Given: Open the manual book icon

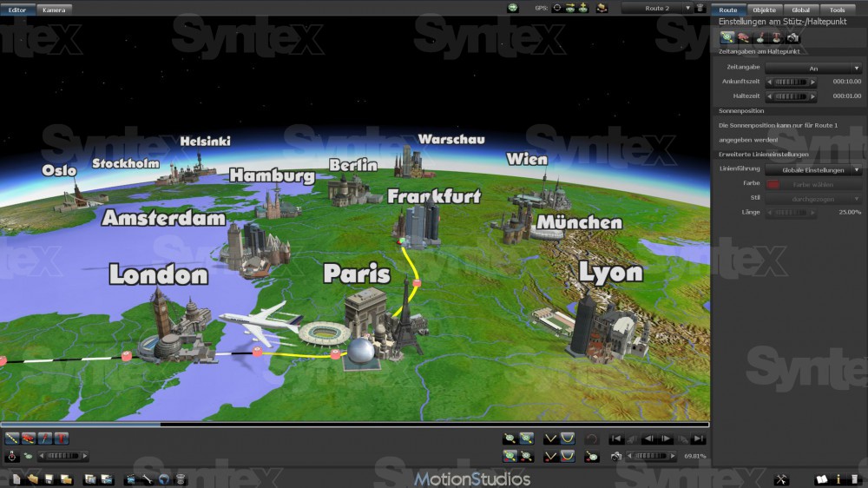Looking at the screenshot, I should click(822, 479).
